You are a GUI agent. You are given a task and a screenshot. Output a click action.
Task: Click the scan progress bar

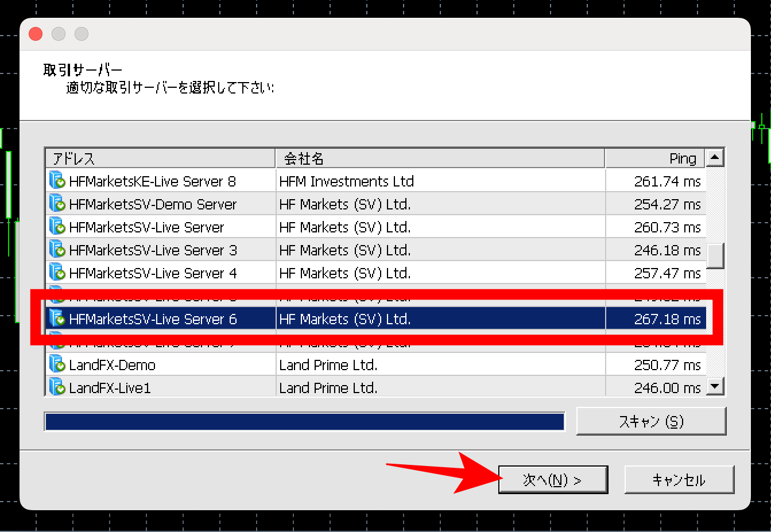tap(304, 422)
